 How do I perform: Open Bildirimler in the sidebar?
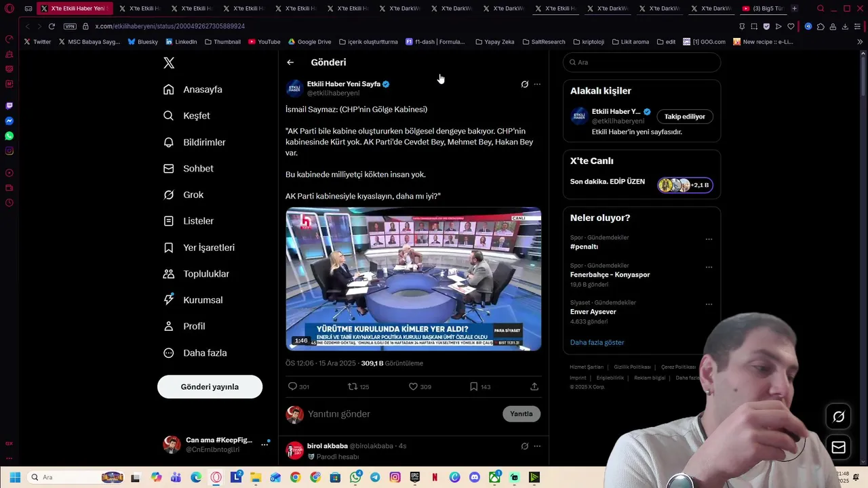194,142
